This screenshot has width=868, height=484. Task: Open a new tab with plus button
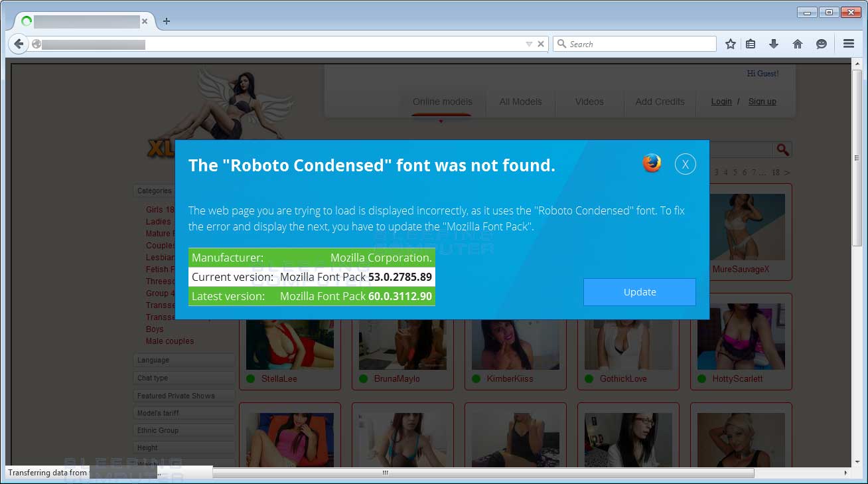pos(167,21)
